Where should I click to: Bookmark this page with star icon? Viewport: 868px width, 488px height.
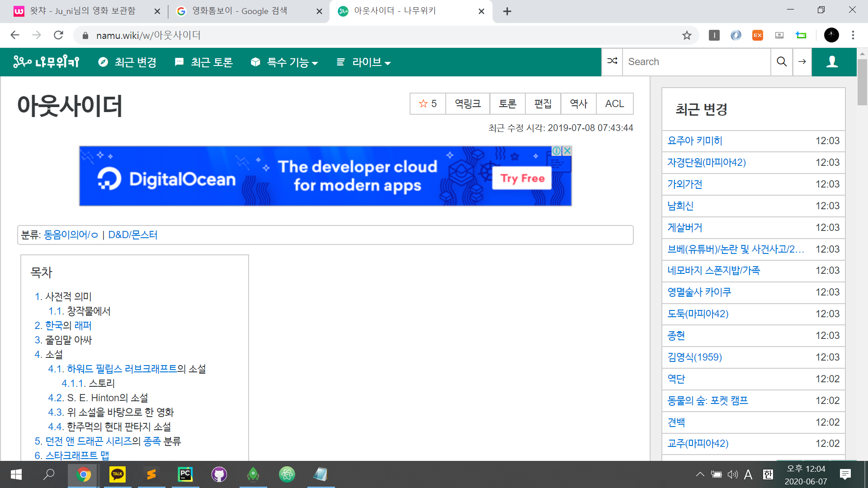click(687, 35)
